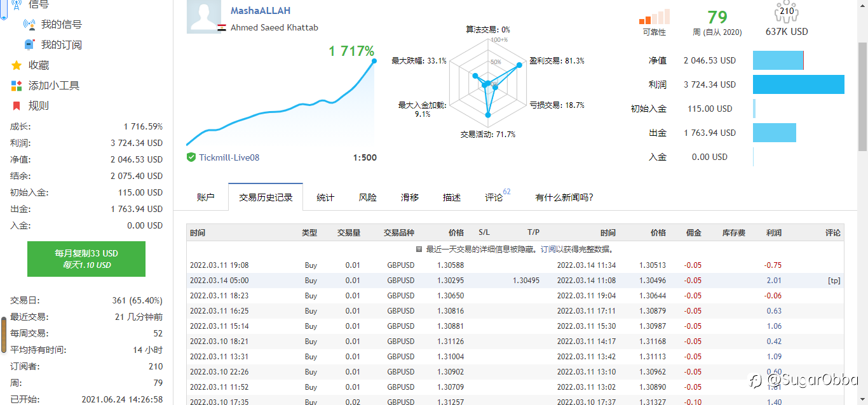Click the radar chart 盈利交易 81.3% point
Viewport: 868px width, 405px height.
pos(520,65)
